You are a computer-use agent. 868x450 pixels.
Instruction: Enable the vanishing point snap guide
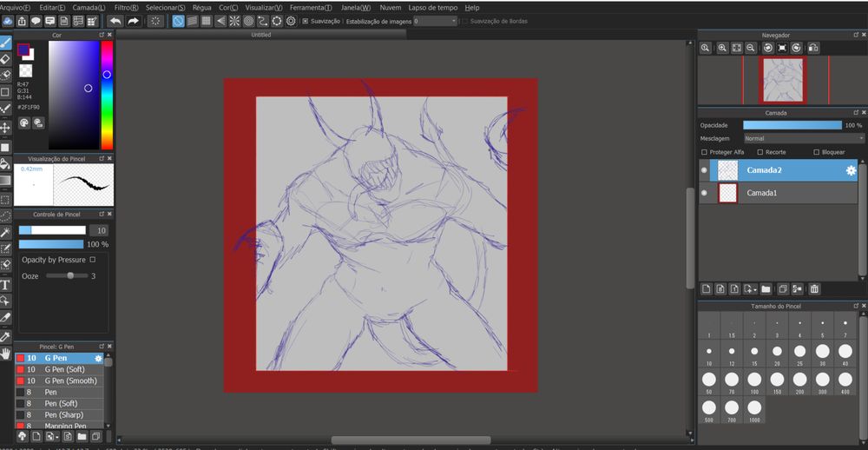click(x=220, y=21)
